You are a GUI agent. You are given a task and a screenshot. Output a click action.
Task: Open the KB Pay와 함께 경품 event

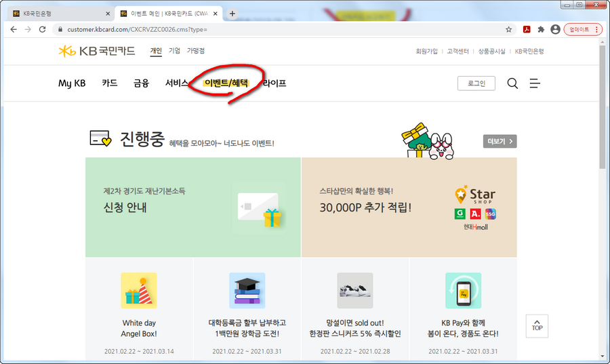[x=463, y=328]
